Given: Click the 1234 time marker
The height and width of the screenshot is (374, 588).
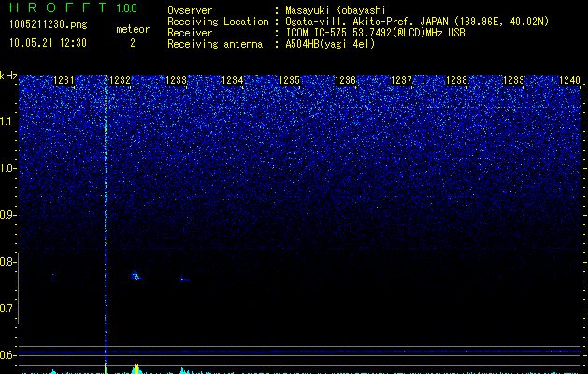Looking at the screenshot, I should click(233, 80).
